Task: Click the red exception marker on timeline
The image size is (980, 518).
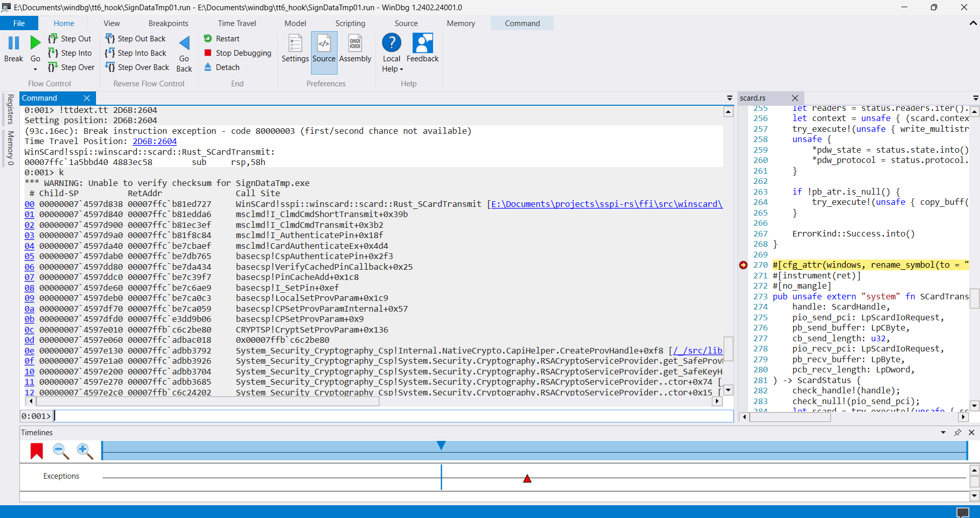Action: point(527,479)
